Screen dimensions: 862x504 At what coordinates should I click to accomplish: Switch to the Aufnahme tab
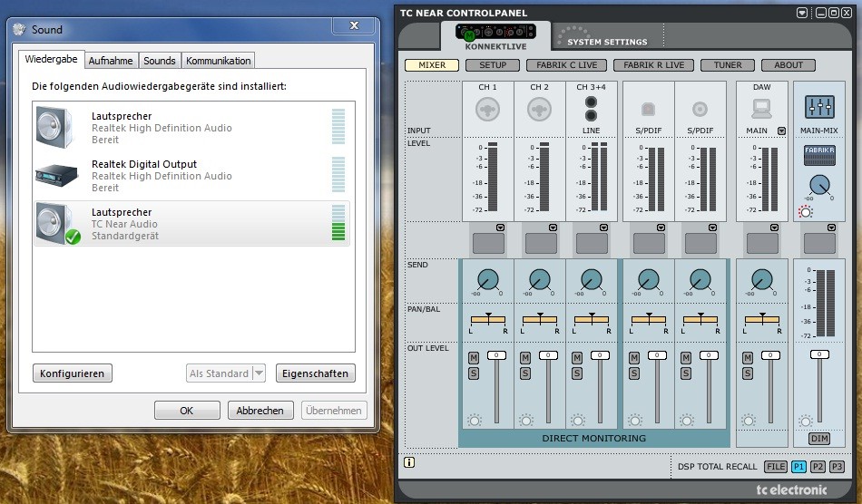coord(111,61)
